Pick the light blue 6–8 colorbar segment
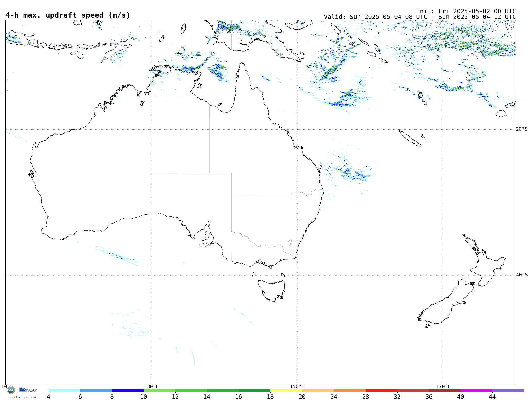 (x=96, y=391)
